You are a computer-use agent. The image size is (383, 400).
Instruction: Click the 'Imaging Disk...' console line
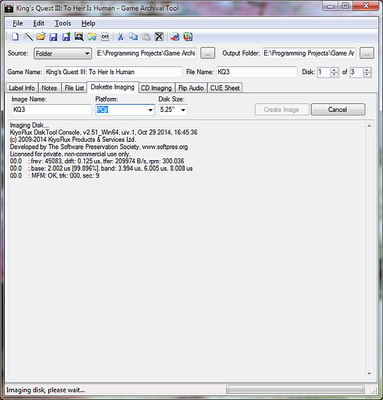coord(29,125)
